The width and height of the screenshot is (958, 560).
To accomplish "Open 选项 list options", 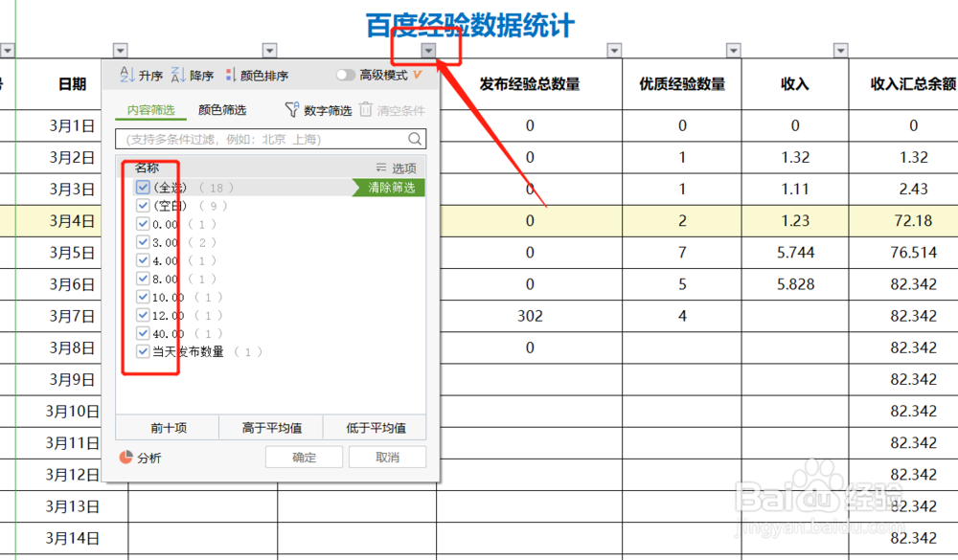I will point(396,168).
